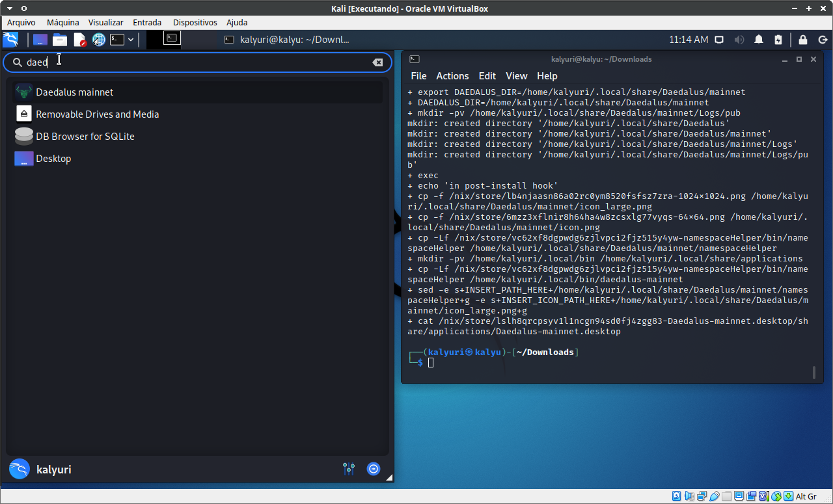The image size is (833, 504).
Task: Open the terminal File menu
Action: click(x=419, y=76)
